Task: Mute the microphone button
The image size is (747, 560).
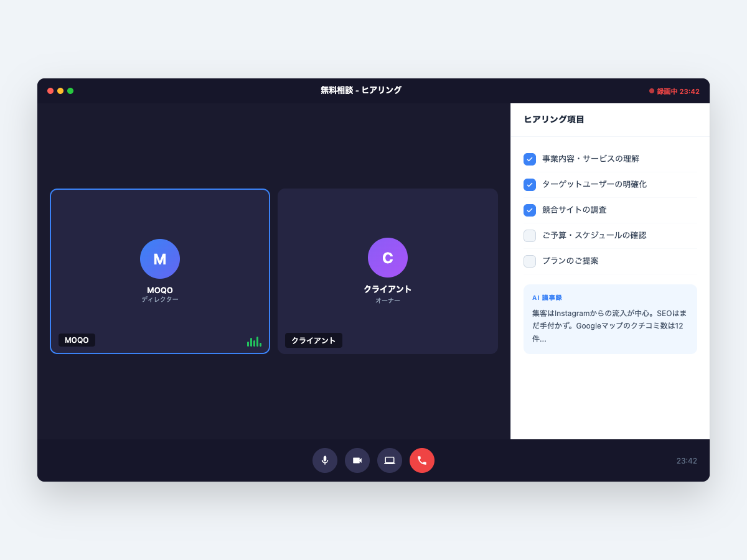Action: coord(325,460)
